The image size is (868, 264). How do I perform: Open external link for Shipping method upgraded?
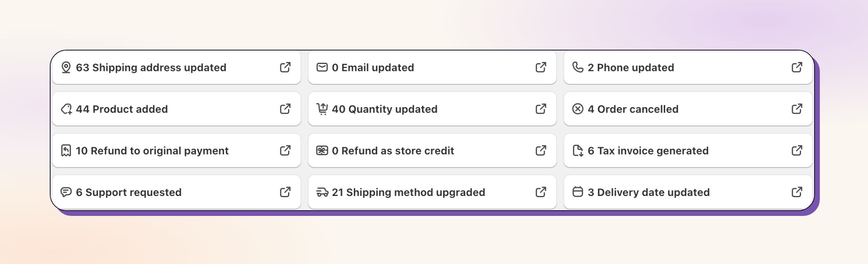[541, 192]
